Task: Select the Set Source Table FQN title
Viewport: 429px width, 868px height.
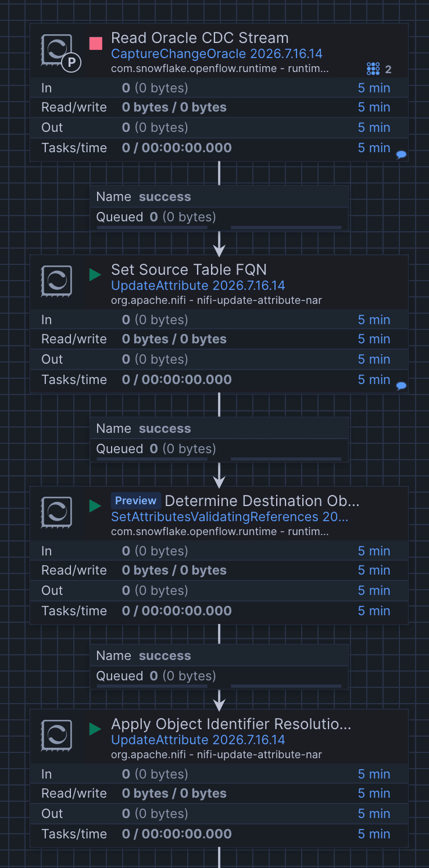Action: pos(189,270)
